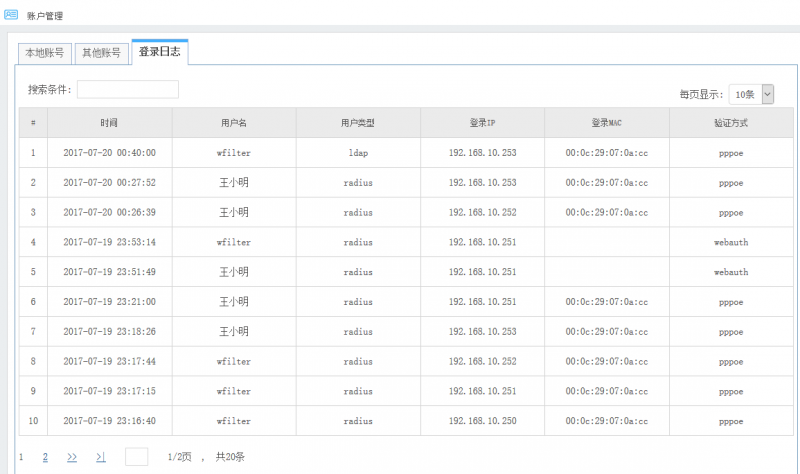Click the 搜索条件 search input field
The image size is (800, 474).
[128, 90]
